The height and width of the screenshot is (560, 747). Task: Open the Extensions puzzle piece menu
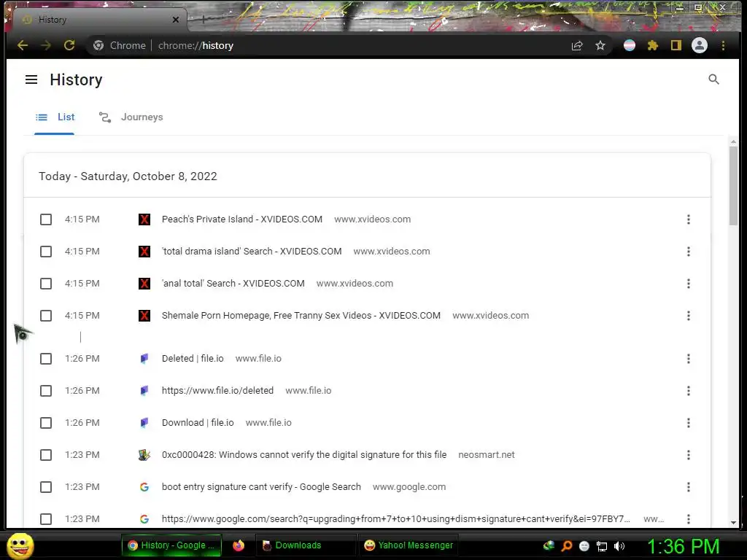(653, 46)
